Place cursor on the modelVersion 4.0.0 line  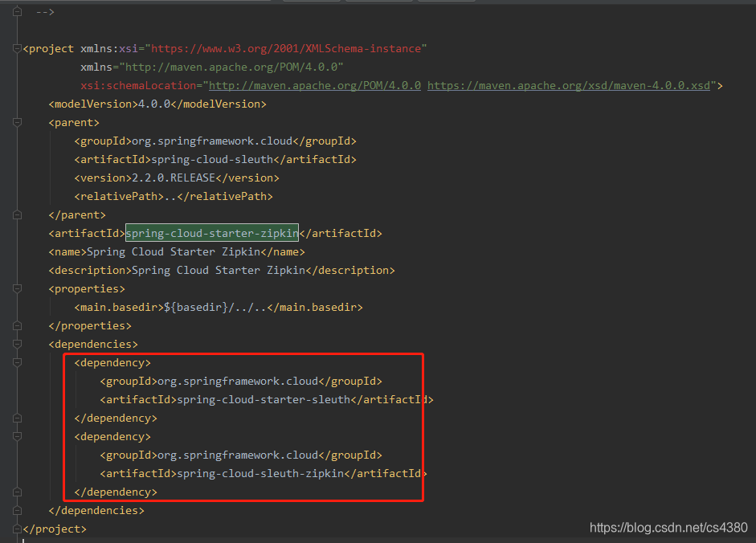pyautogui.click(x=157, y=104)
